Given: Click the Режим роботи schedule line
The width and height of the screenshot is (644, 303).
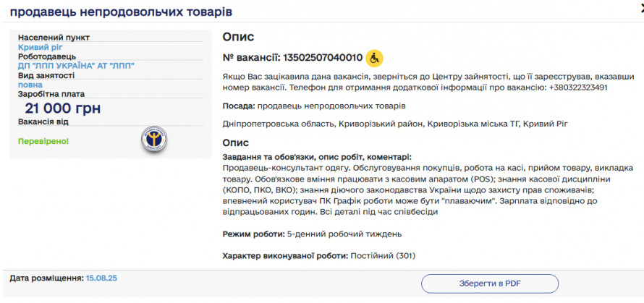Looking at the screenshot, I should click(312, 234).
